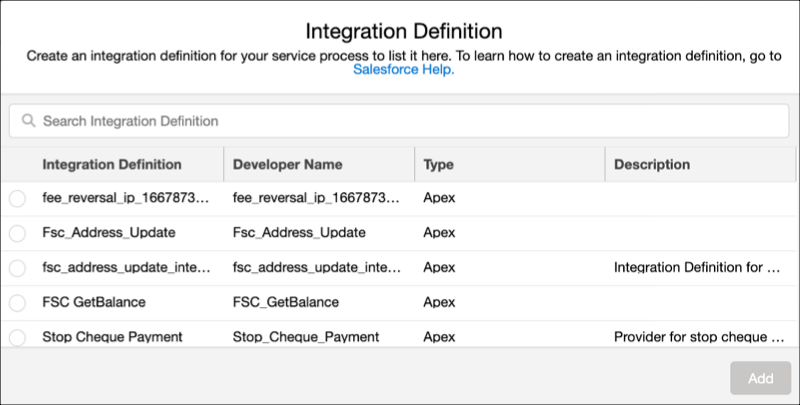Select Fsc_Address_Update radio button
800x405 pixels.
(17, 233)
